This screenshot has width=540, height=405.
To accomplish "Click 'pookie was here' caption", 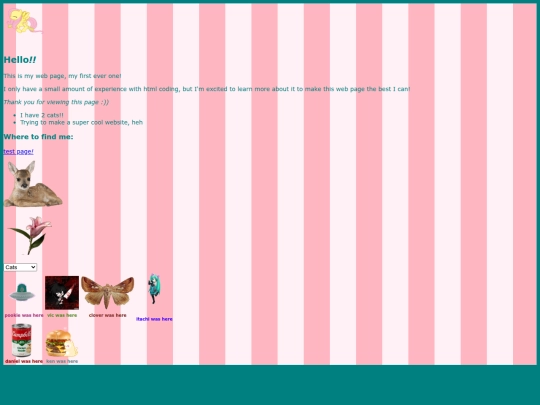I will click(x=24, y=315).
